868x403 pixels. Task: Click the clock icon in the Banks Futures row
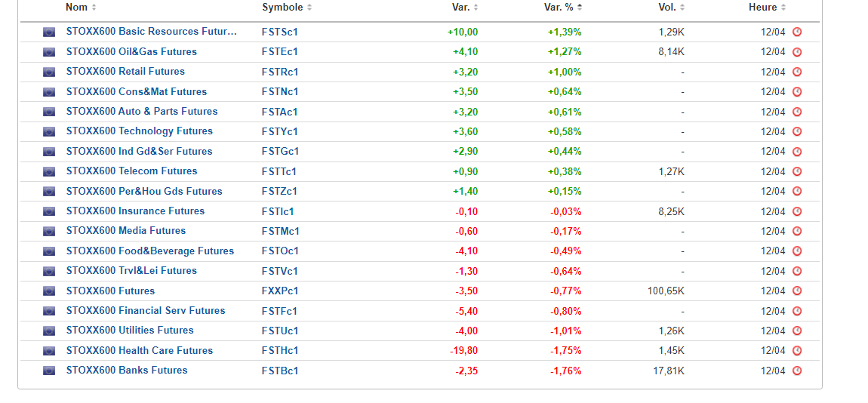(797, 371)
